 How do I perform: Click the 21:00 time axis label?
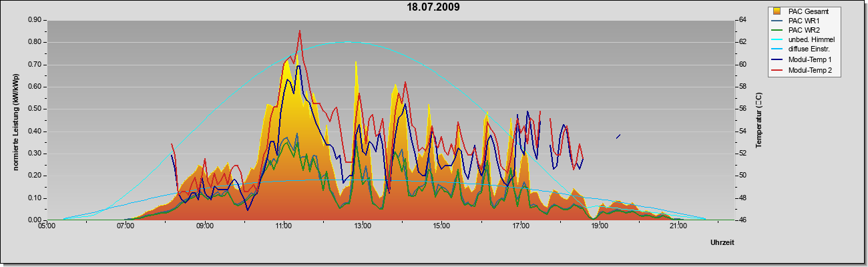(x=678, y=227)
